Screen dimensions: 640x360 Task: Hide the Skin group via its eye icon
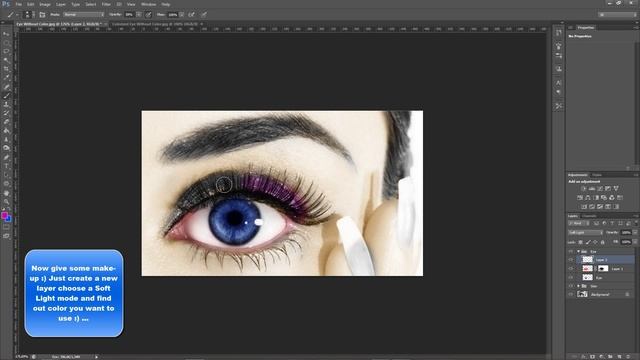pyautogui.click(x=571, y=286)
